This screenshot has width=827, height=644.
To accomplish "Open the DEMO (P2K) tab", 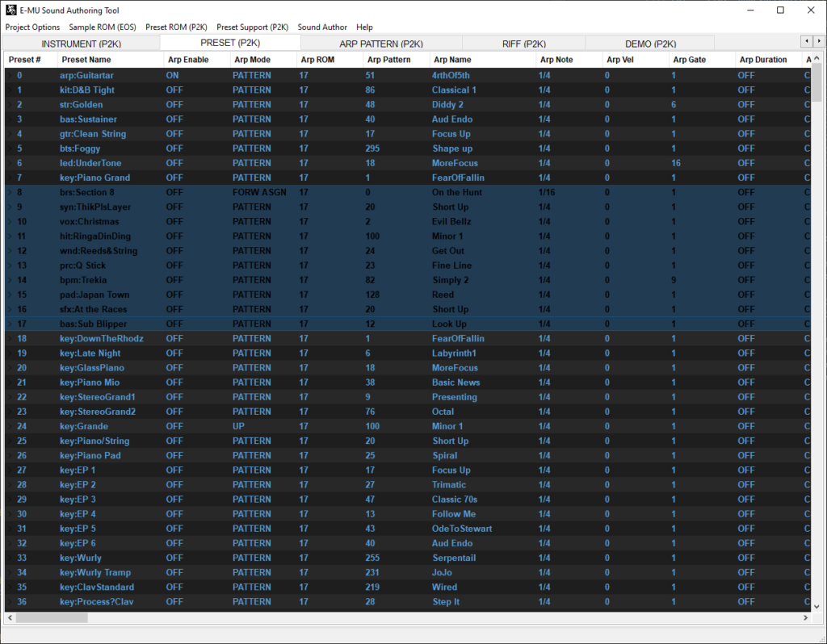I will point(650,44).
